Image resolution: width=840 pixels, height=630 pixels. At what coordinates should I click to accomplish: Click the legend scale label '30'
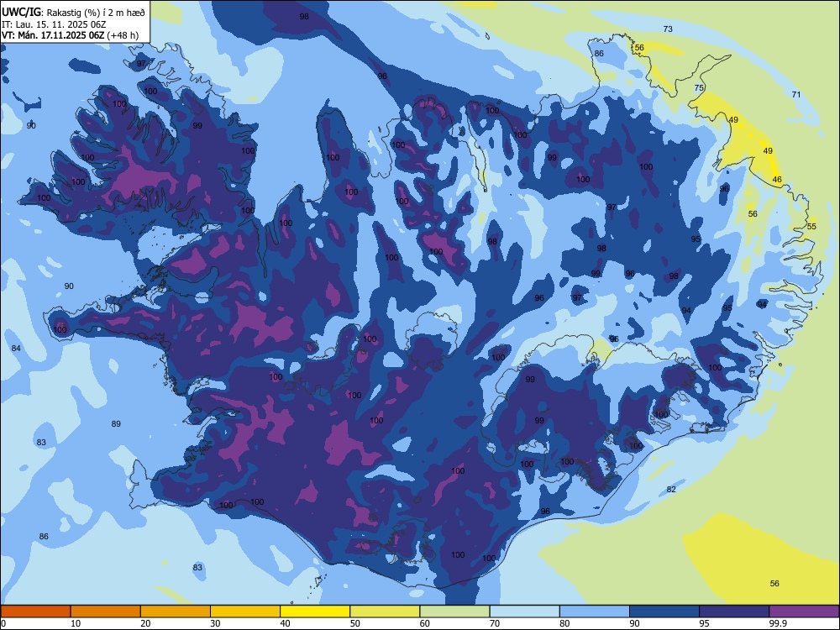[215, 623]
